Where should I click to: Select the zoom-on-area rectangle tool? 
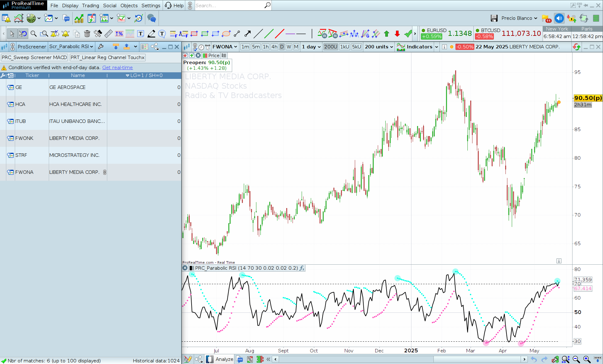point(44,34)
